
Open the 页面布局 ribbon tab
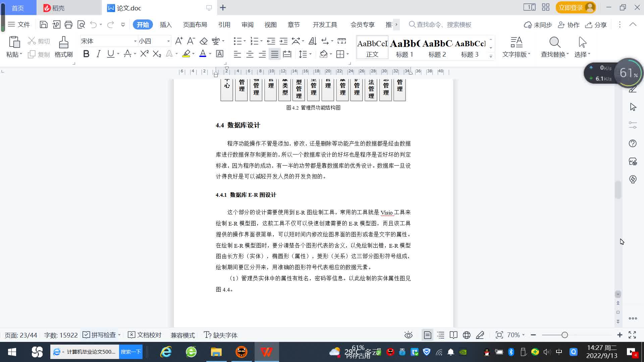195,25
